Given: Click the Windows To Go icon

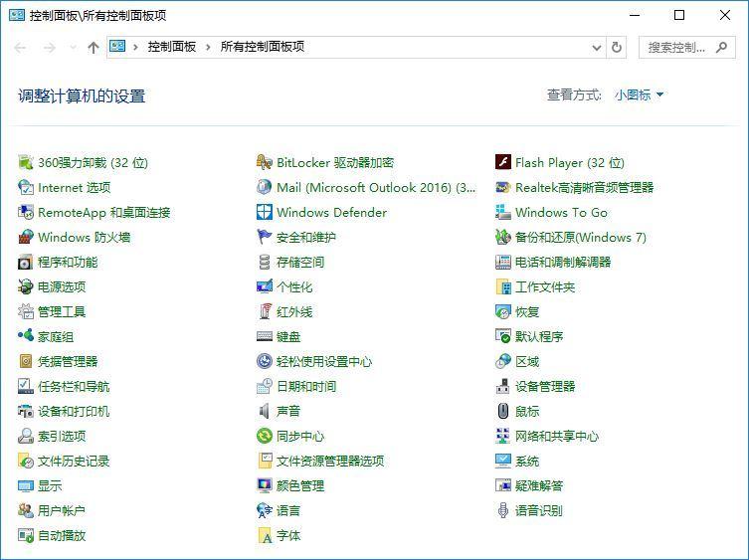Looking at the screenshot, I should pyautogui.click(x=503, y=212).
